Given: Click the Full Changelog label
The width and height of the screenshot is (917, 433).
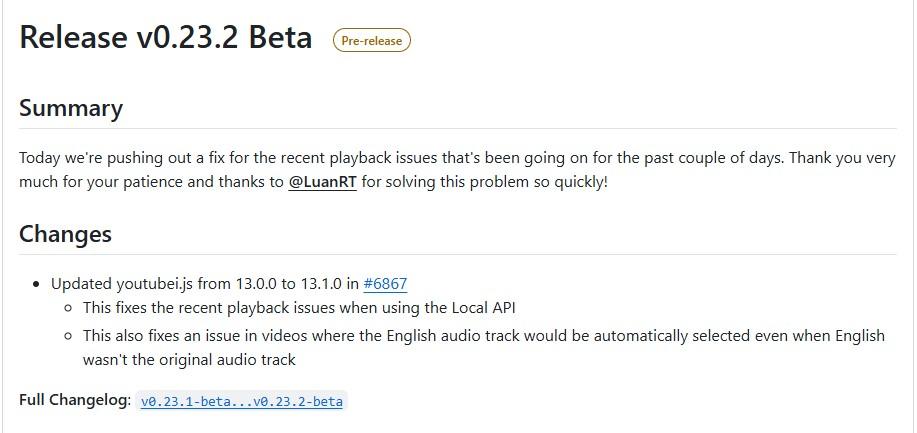Looking at the screenshot, I should pos(75,400).
